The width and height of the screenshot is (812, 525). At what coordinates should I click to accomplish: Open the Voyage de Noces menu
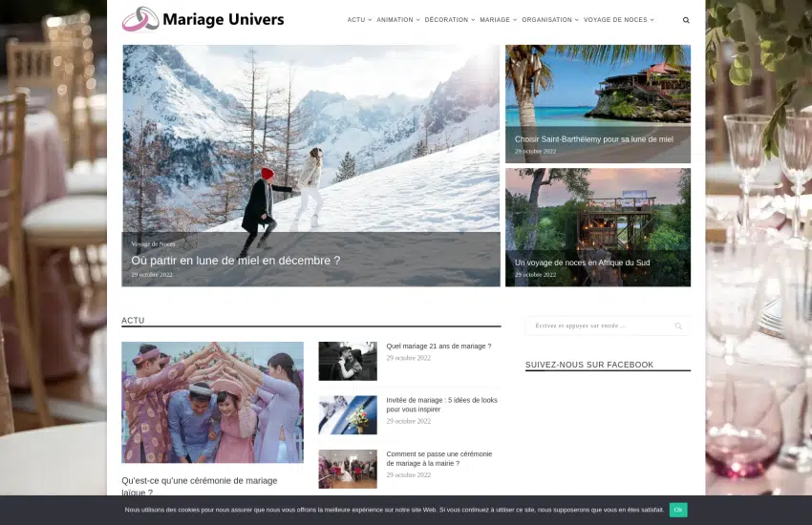[x=617, y=20]
